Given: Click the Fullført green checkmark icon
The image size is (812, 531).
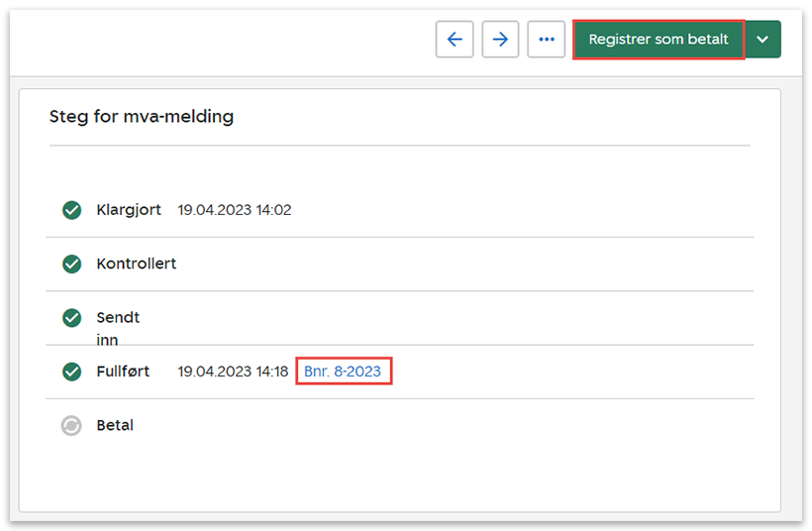Looking at the screenshot, I should coord(71,372).
